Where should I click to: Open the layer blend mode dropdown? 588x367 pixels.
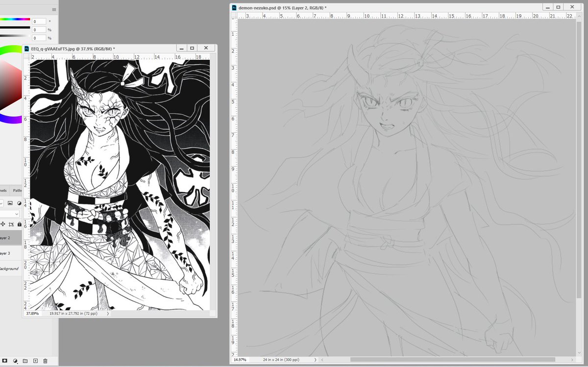tap(10, 214)
